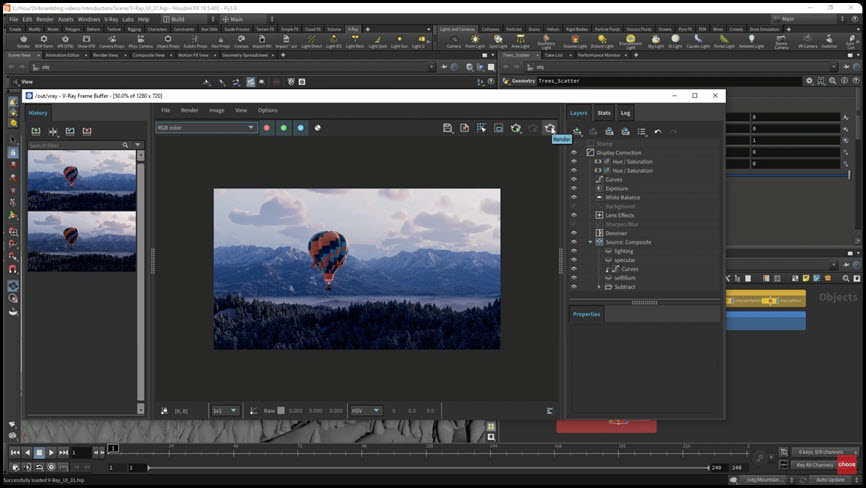This screenshot has width=866, height=488.
Task: Click the Render button in VFB toolbar
Action: 550,128
